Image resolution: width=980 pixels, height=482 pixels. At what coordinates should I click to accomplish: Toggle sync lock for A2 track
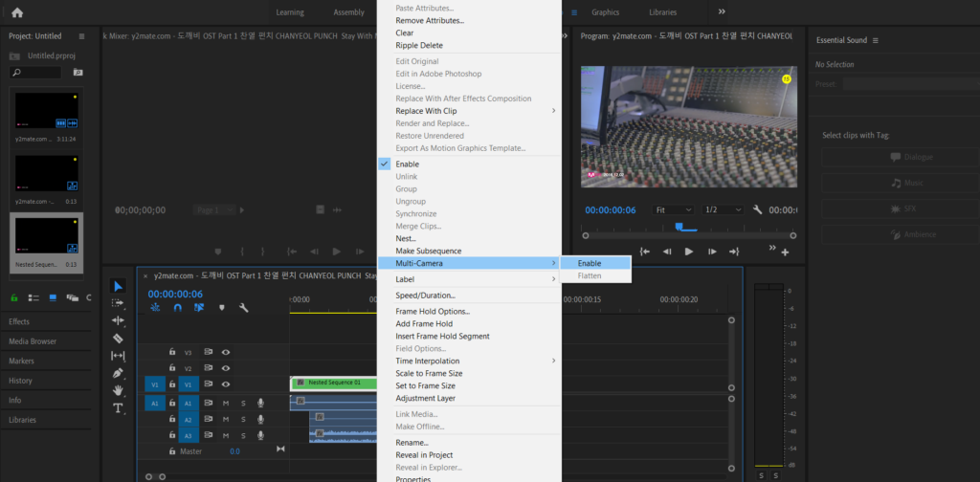(208, 420)
